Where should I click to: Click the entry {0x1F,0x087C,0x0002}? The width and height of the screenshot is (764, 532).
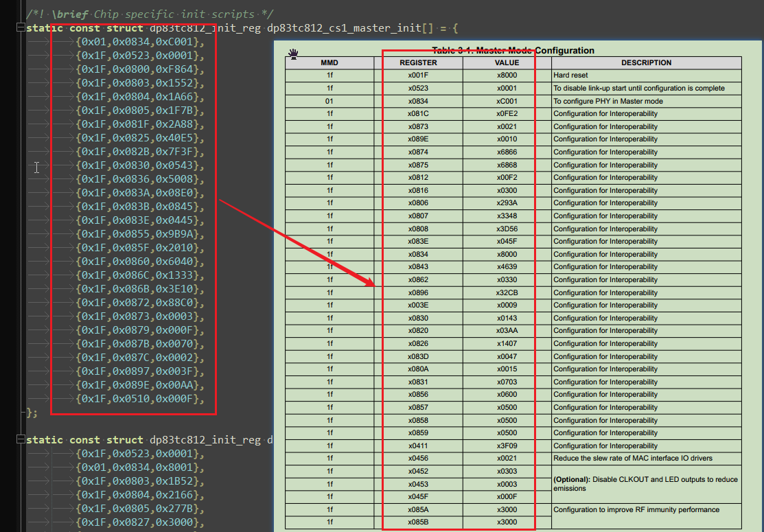point(140,358)
